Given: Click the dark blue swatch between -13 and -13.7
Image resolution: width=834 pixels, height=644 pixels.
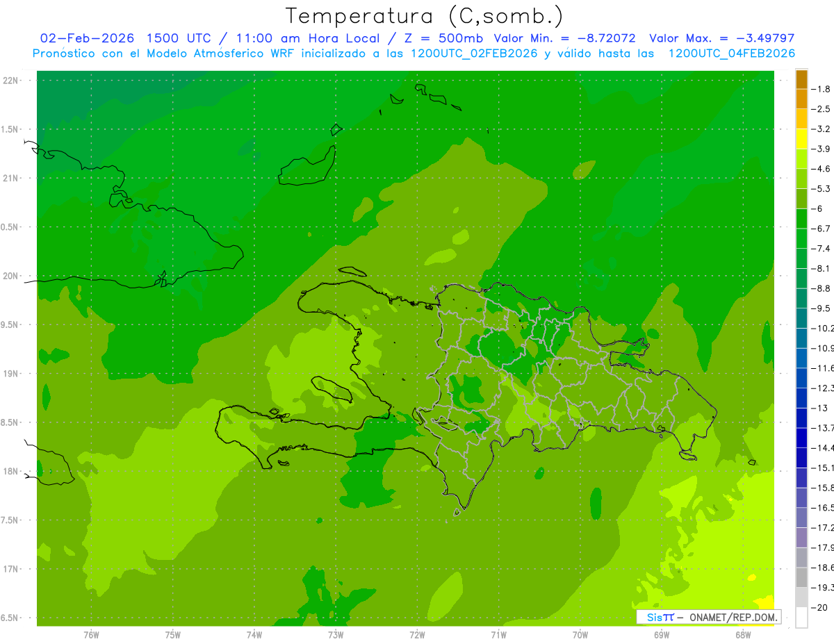Looking at the screenshot, I should point(801,418).
